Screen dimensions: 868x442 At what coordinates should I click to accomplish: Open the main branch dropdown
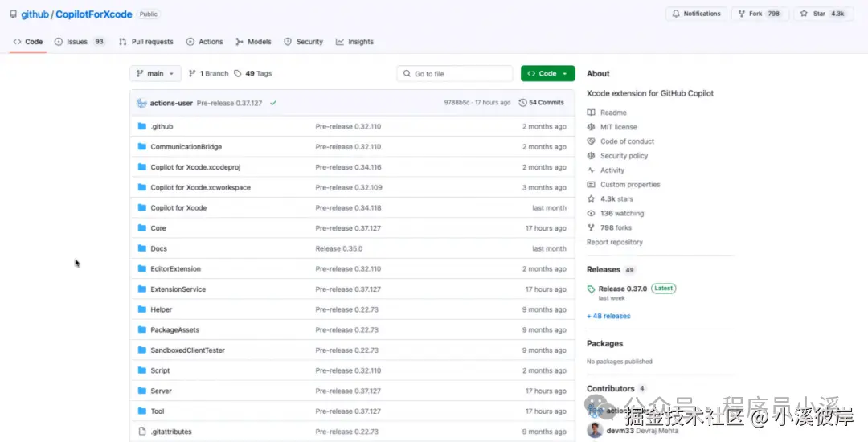pyautogui.click(x=156, y=74)
